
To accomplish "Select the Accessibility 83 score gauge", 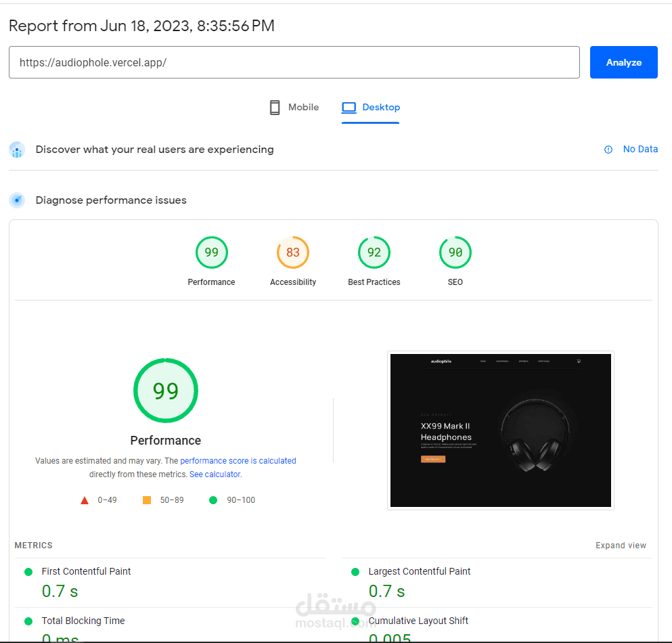I will pos(293,252).
